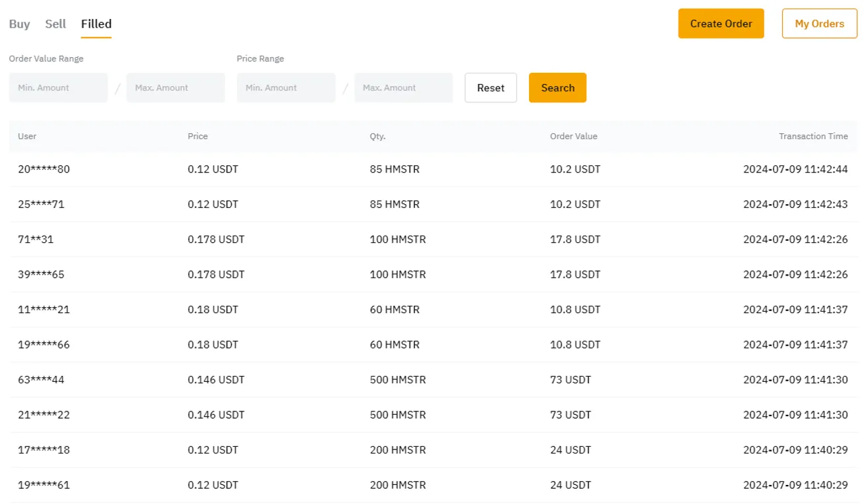The width and height of the screenshot is (863, 504).
Task: Select user 17*****18
Action: pyautogui.click(x=44, y=450)
